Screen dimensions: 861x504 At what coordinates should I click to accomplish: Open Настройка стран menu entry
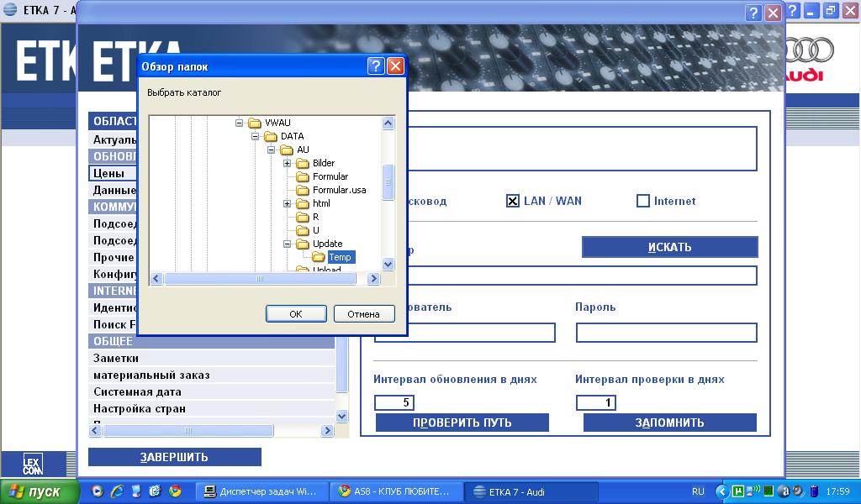(140, 408)
